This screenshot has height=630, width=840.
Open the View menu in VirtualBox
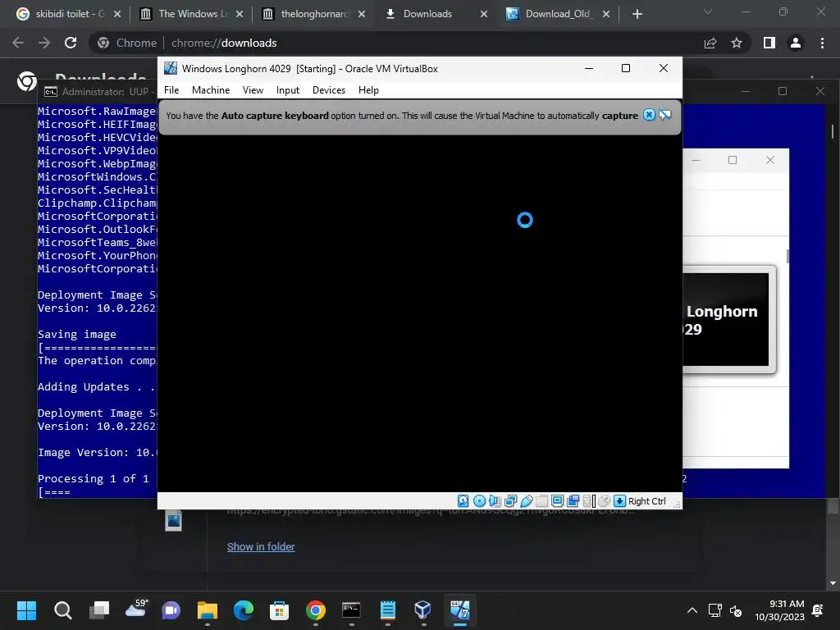point(253,90)
